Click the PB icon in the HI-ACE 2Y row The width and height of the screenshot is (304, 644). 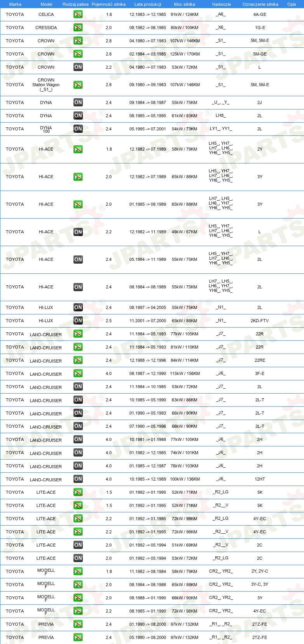tap(78, 149)
